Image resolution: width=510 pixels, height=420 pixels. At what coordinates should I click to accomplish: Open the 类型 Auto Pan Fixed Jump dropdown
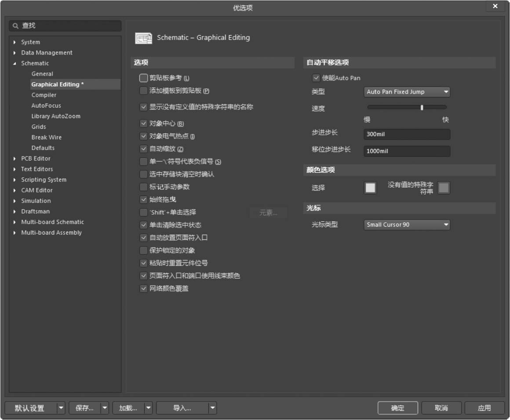[x=407, y=92]
